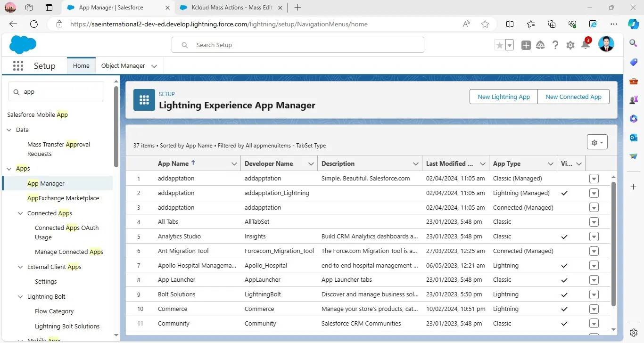This screenshot has height=343, width=644.
Task: Collapse the Lightning Bolt tree section
Action: pos(20,296)
